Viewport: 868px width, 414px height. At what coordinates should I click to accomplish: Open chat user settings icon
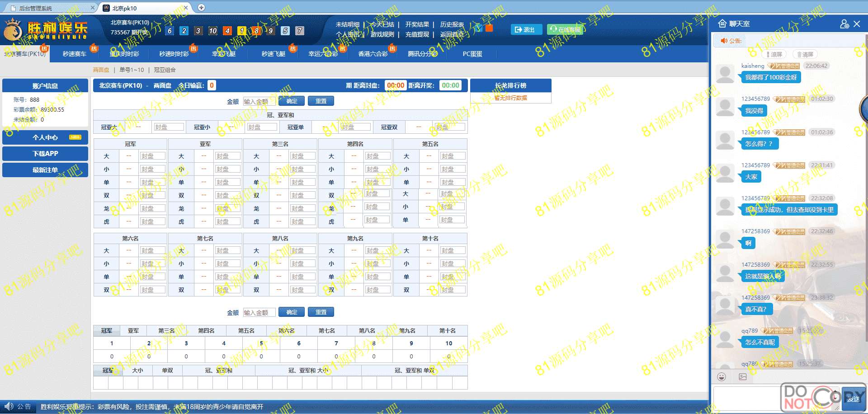point(844,24)
